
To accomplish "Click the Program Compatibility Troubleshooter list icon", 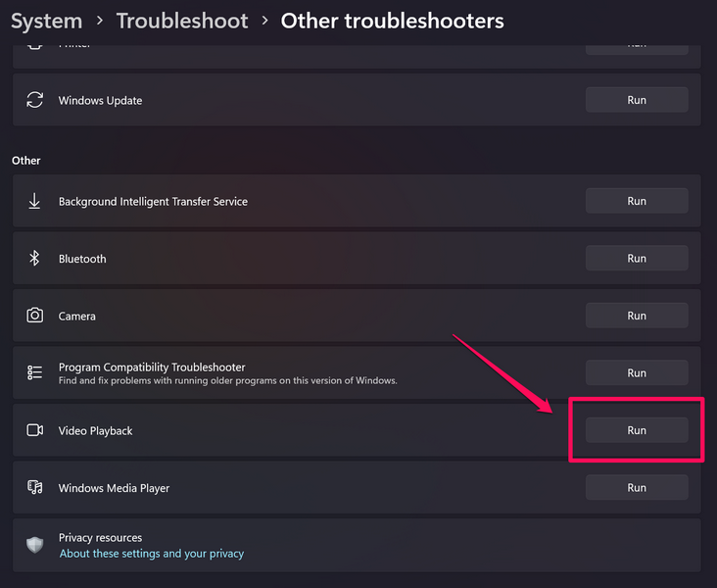I will click(x=35, y=372).
